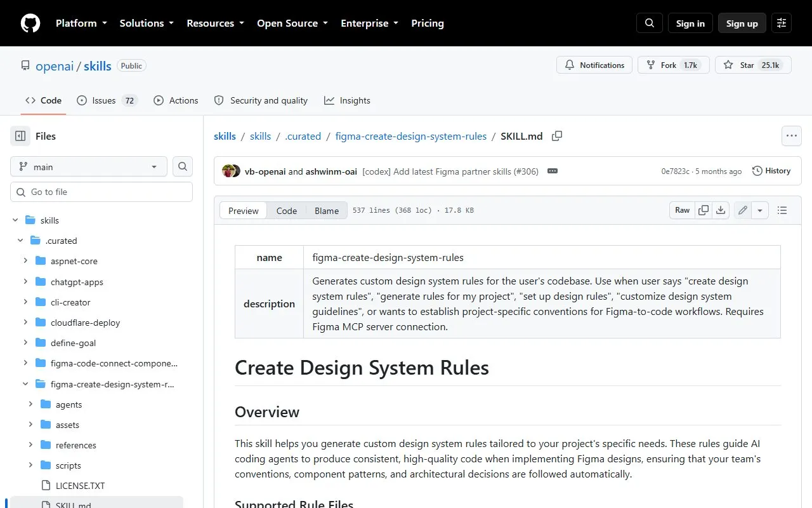Open Enterprise dropdown menu
This screenshot has height=508, width=812.
coord(369,23)
